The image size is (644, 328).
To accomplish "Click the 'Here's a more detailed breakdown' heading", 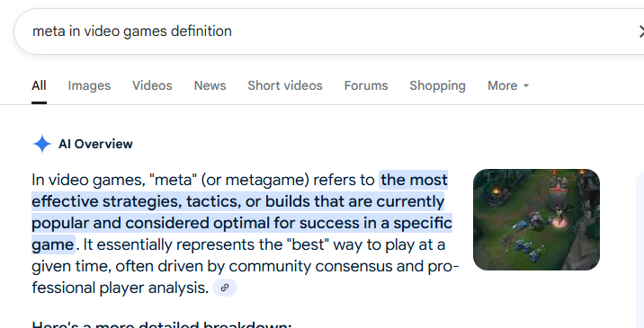I will coord(162,324).
